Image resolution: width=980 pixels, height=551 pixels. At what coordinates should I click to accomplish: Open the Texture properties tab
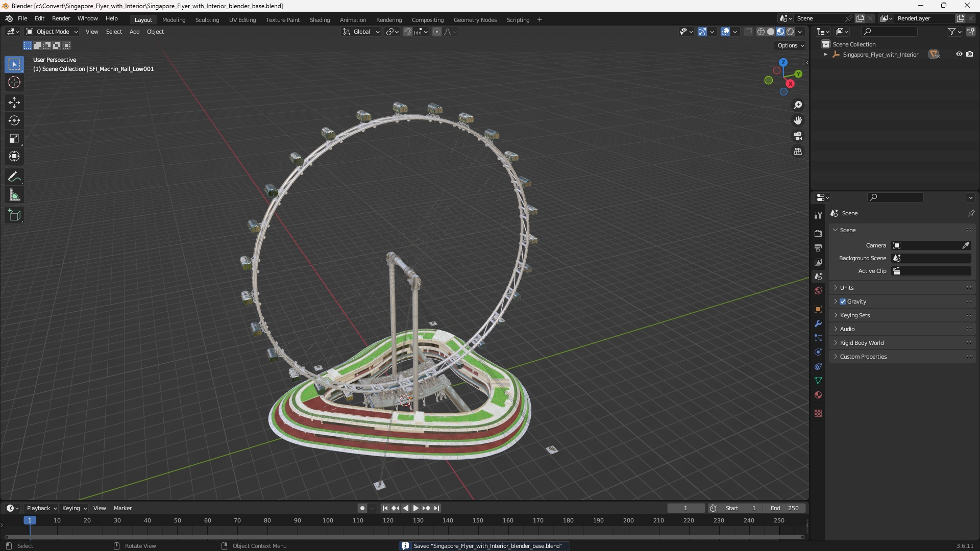(818, 413)
